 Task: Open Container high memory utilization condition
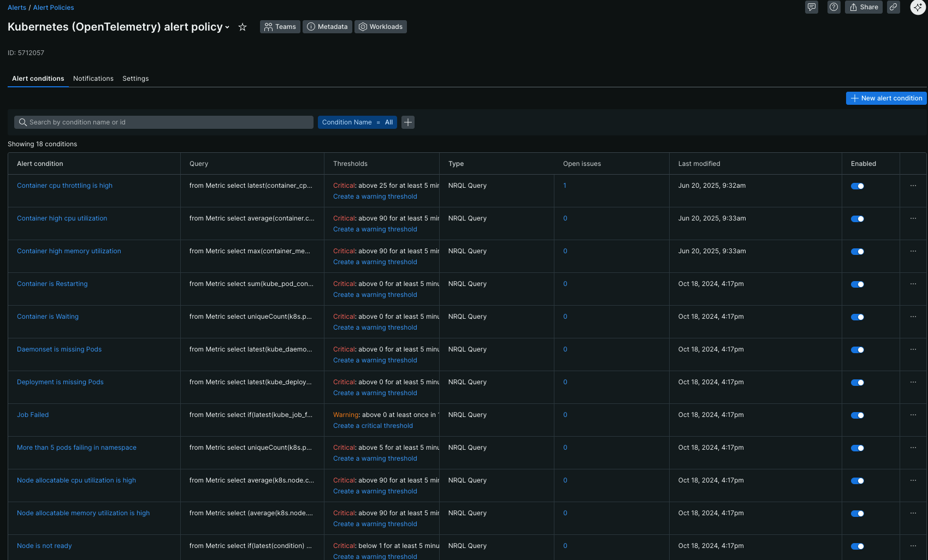pos(69,251)
